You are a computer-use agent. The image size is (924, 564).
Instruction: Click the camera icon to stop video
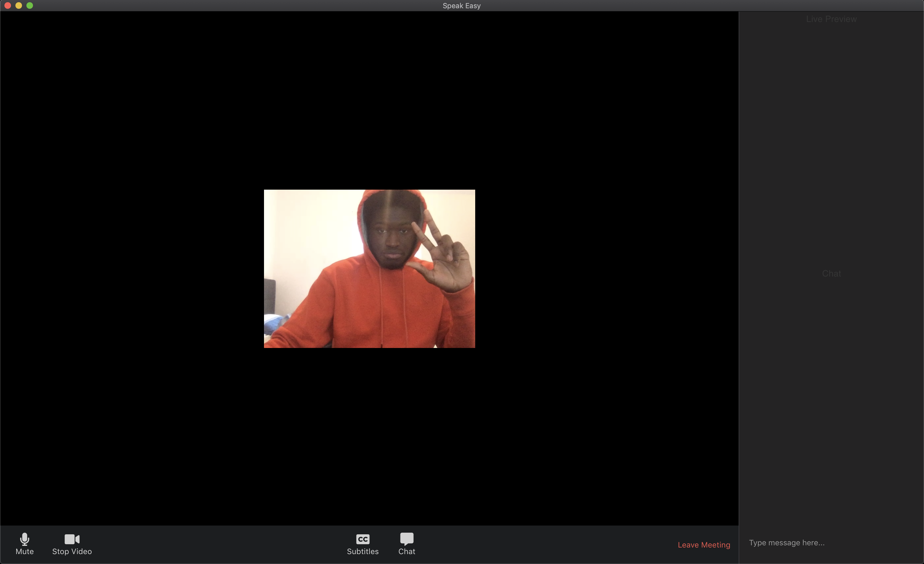[x=72, y=539]
